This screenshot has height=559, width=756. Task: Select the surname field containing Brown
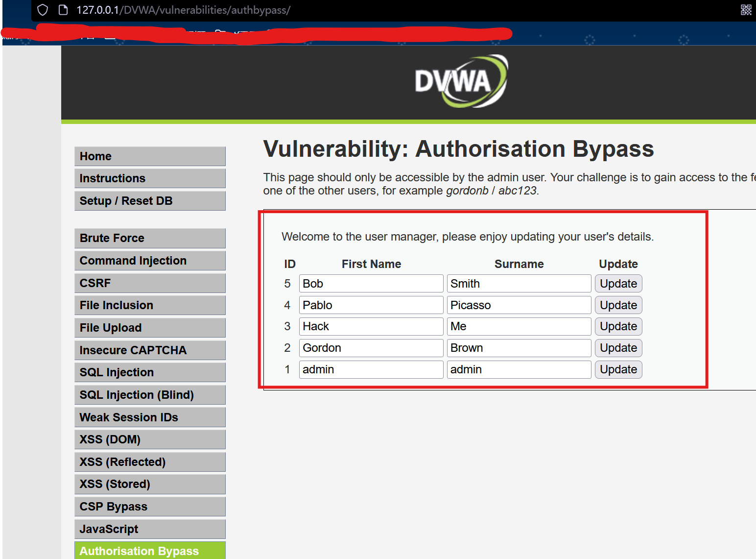[519, 348]
